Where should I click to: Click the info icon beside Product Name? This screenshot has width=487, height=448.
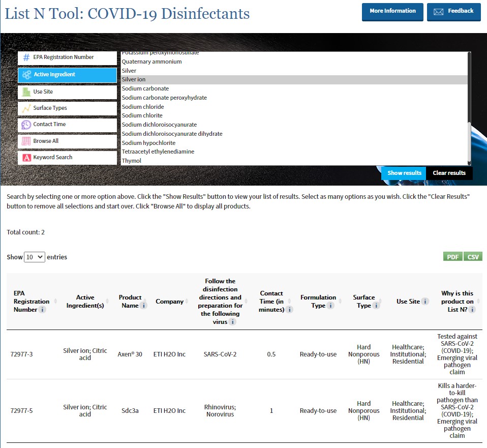(144, 306)
